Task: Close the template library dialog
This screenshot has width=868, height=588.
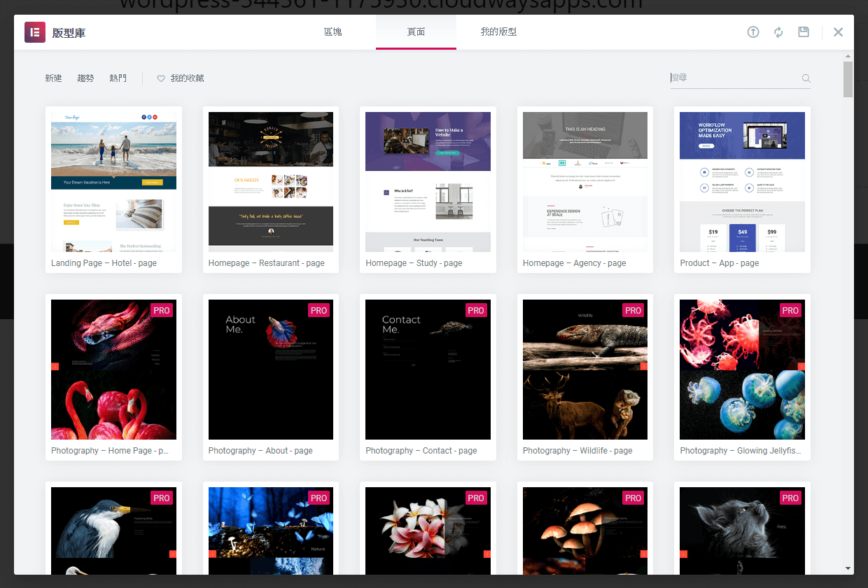Action: (x=839, y=32)
